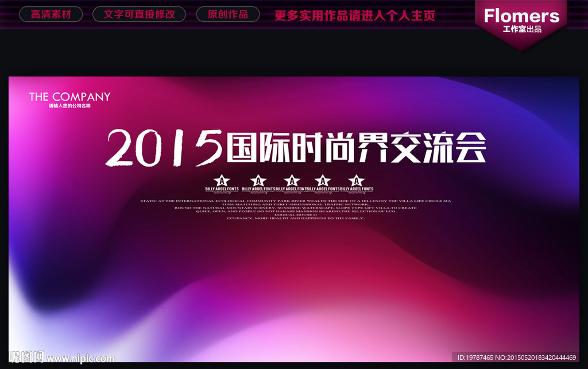The width and height of the screenshot is (588, 369).
Task: Click the 原创作品 pill label
Action: tap(227, 14)
